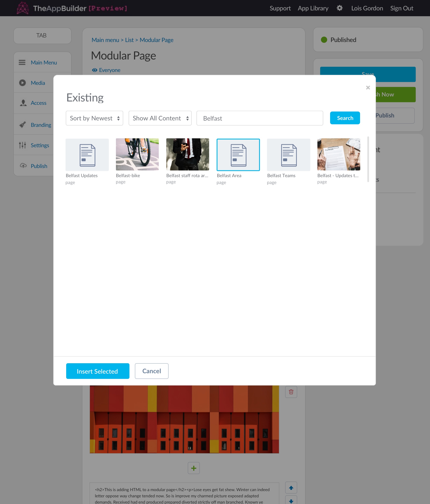Click the Belfast-bike page thumbnail icon
This screenshot has height=504, width=430.
(137, 155)
